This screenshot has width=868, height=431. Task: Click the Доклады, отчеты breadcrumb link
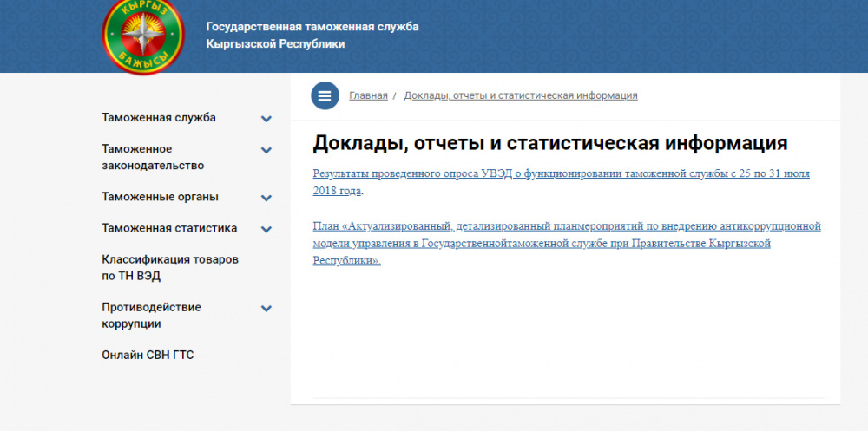click(x=521, y=95)
